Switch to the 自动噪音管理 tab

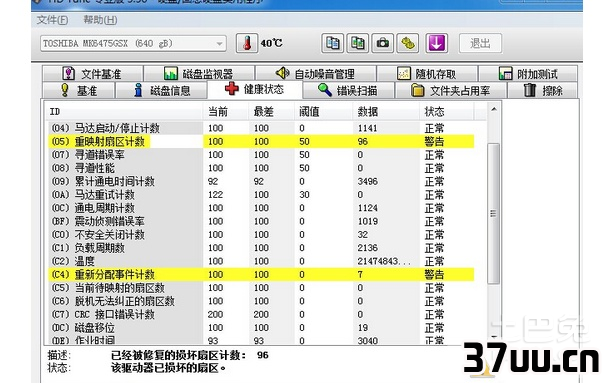point(315,73)
